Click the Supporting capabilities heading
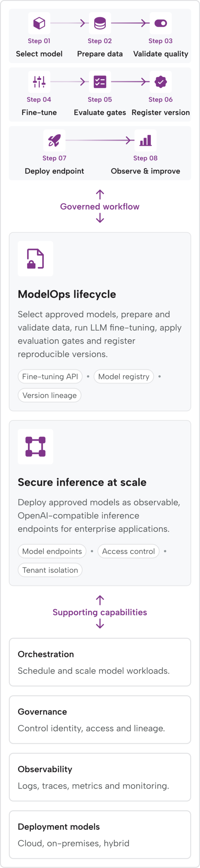This screenshot has height=868, width=200. coord(100,612)
